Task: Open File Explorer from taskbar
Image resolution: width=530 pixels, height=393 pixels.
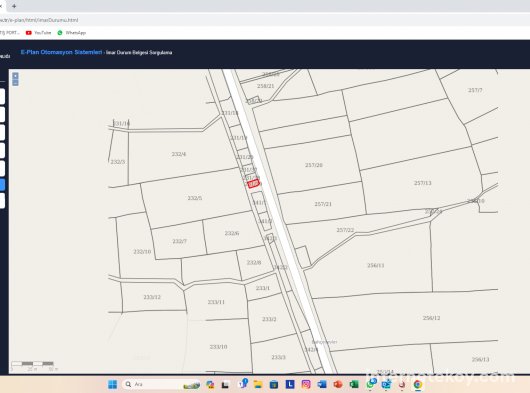Action: pos(258,384)
